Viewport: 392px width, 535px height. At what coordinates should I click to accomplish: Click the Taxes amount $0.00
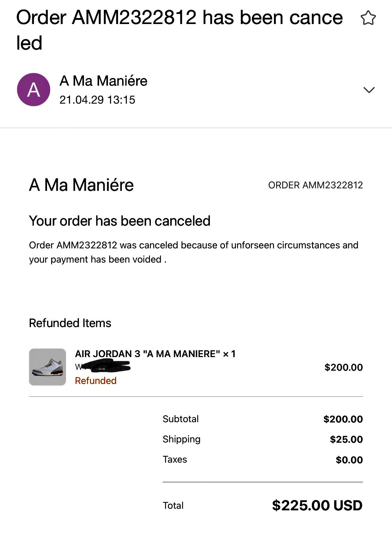click(x=349, y=460)
